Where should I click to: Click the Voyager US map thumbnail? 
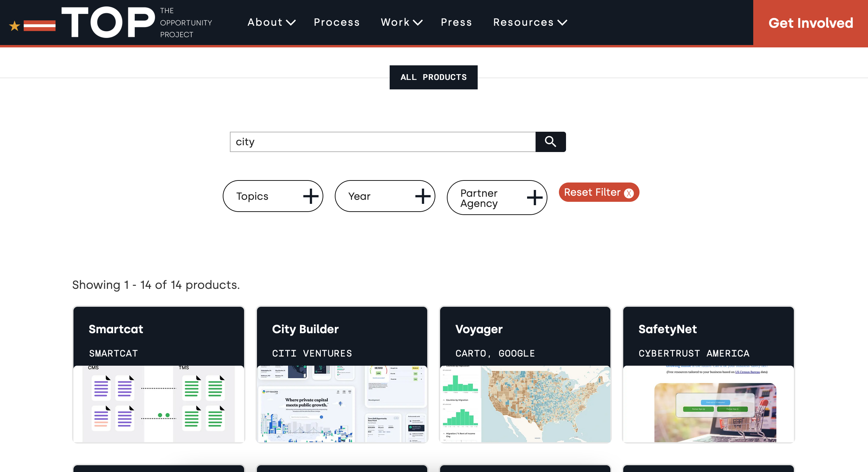tap(525, 404)
